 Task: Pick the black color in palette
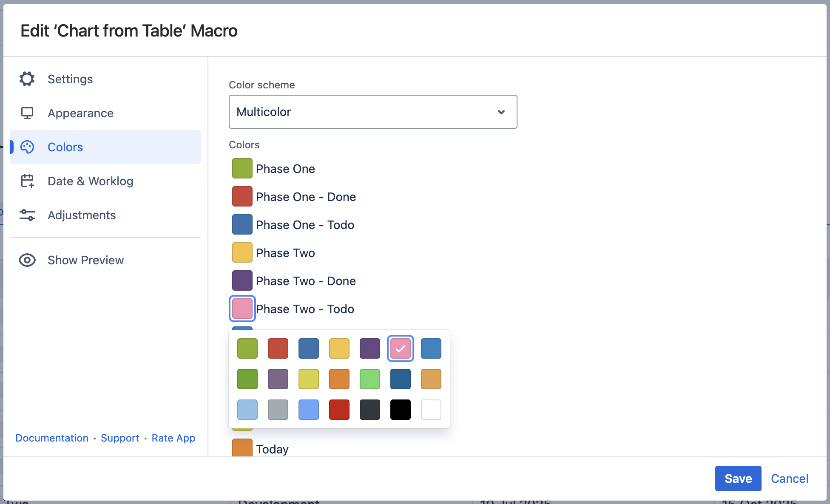pyautogui.click(x=401, y=410)
